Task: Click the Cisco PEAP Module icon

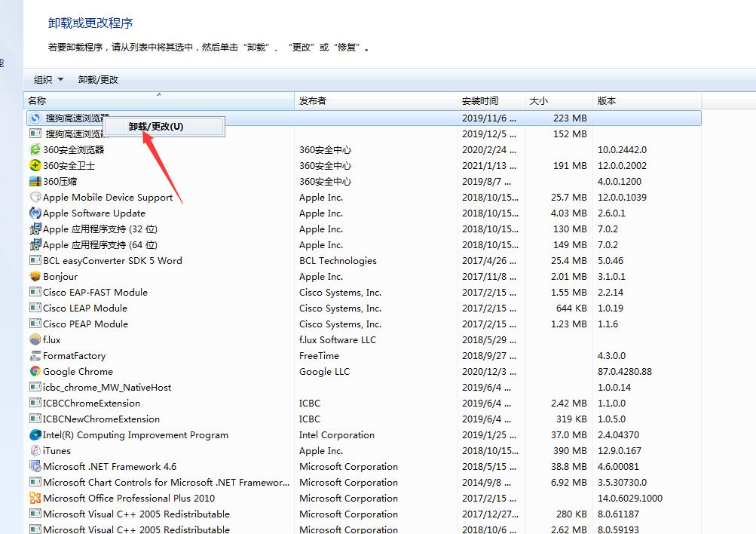Action: [35, 324]
